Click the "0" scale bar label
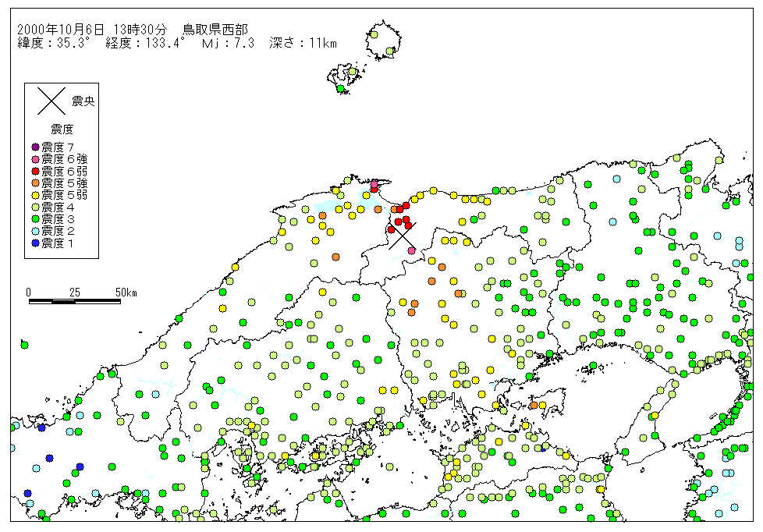This screenshot has width=763, height=532. point(29,293)
